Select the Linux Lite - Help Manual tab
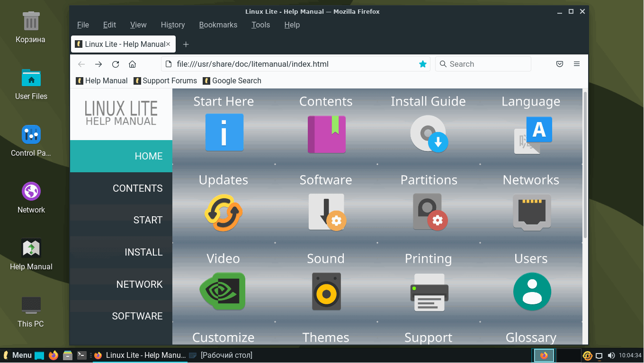Image resolution: width=644 pixels, height=363 pixels. click(x=123, y=44)
